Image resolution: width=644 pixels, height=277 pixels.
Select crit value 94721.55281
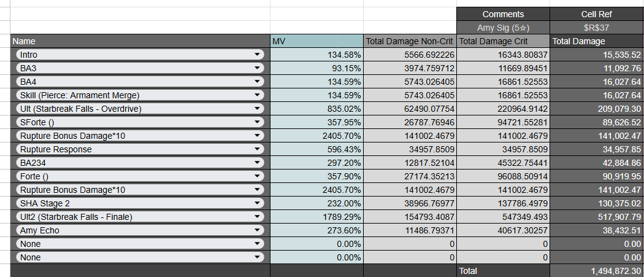point(503,122)
